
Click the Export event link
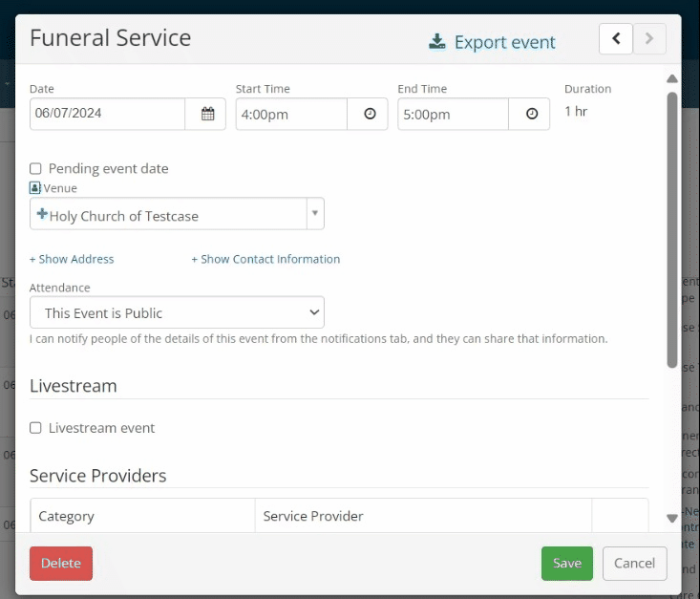[x=505, y=42]
